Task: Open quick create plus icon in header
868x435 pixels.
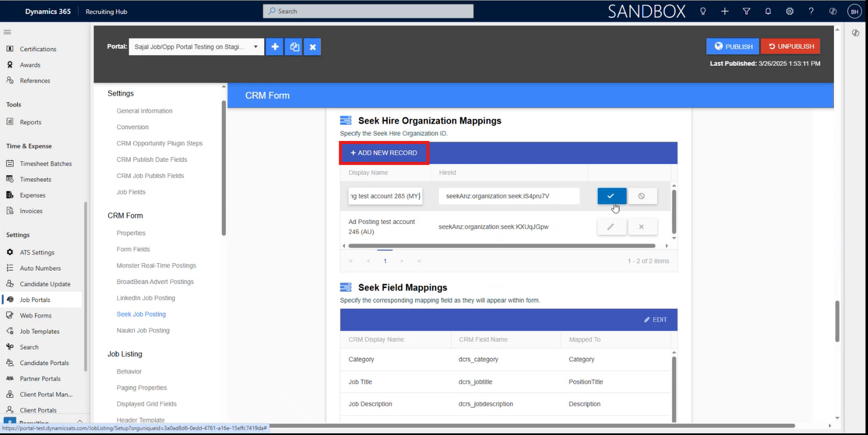Action: tap(725, 11)
